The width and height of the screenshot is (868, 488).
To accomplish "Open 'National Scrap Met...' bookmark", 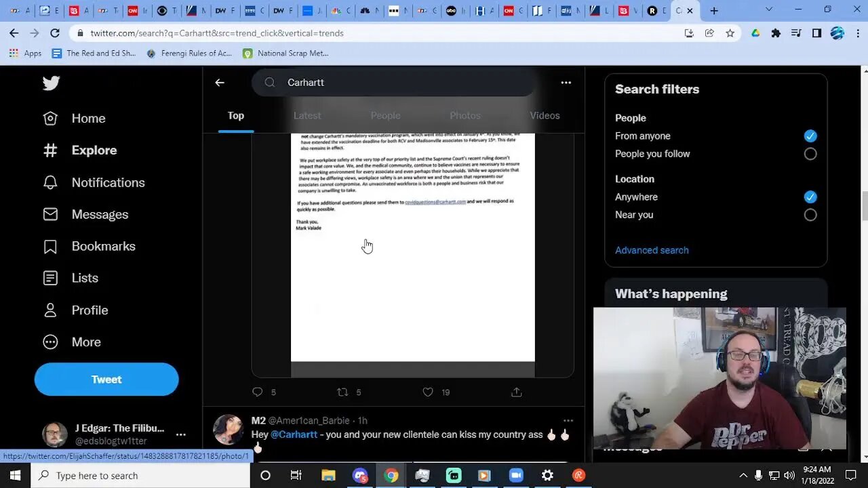I will [x=285, y=53].
